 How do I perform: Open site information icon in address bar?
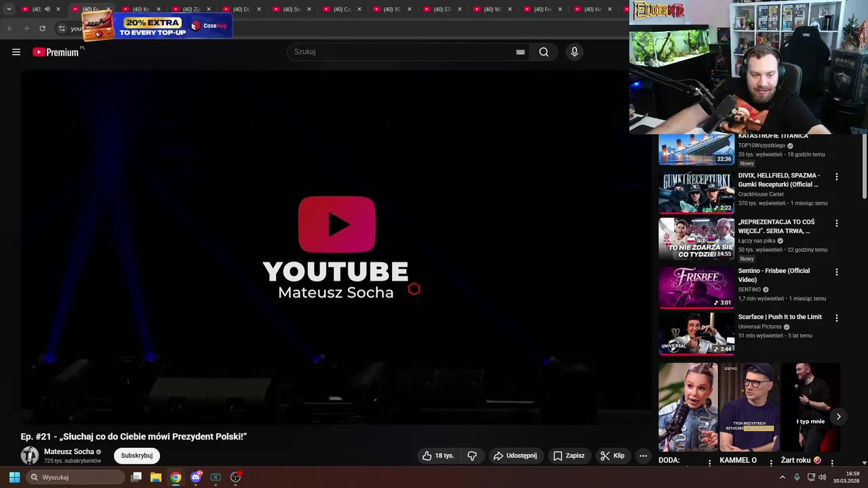pos(62,28)
